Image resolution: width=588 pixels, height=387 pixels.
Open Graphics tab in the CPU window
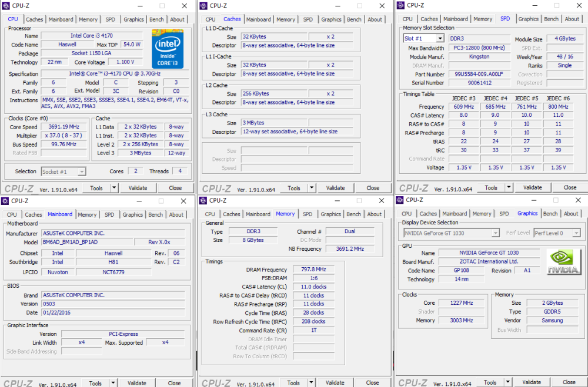tap(133, 19)
